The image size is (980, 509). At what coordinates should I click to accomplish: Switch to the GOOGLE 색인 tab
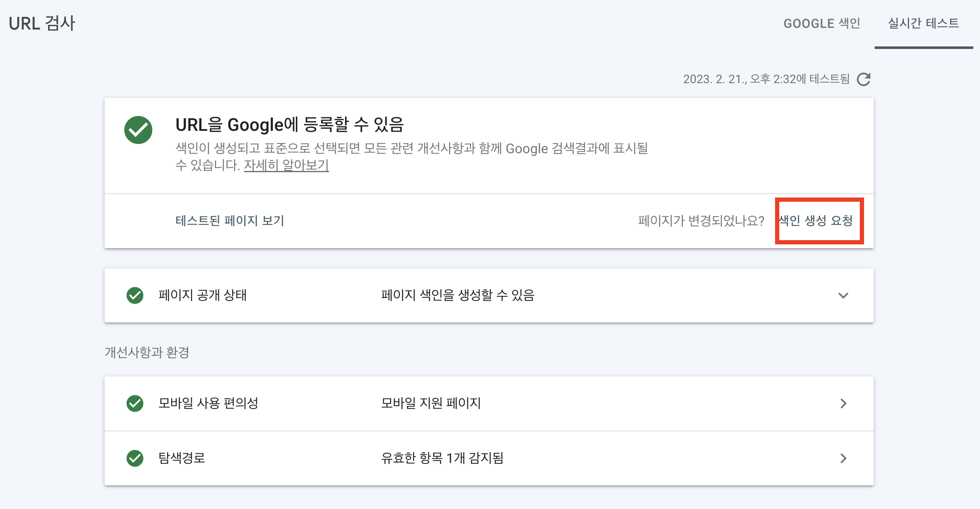click(x=821, y=24)
